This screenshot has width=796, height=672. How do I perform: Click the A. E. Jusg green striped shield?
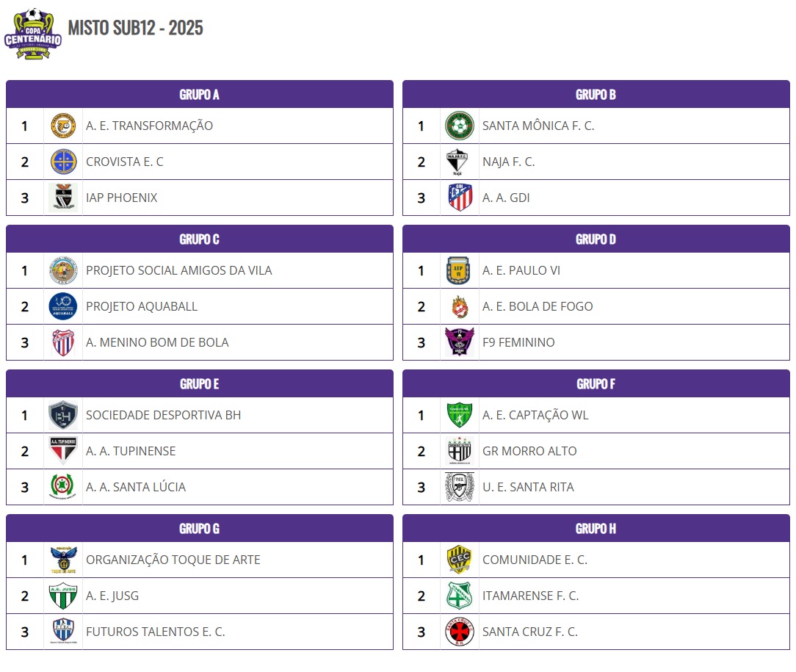63,596
